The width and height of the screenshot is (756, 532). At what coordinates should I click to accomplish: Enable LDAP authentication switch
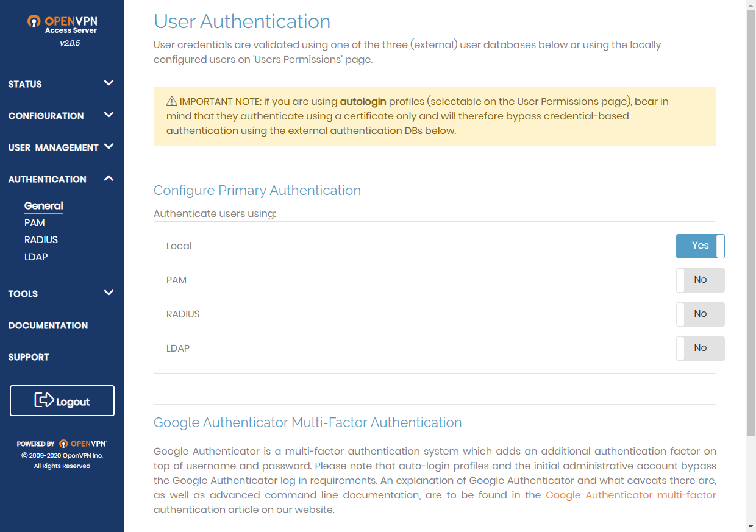click(700, 349)
